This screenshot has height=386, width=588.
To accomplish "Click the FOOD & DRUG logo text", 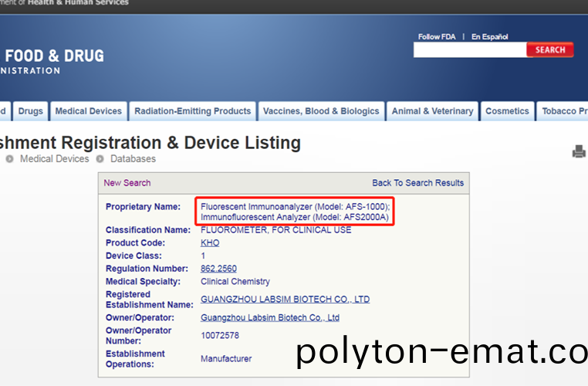I will click(x=54, y=56).
